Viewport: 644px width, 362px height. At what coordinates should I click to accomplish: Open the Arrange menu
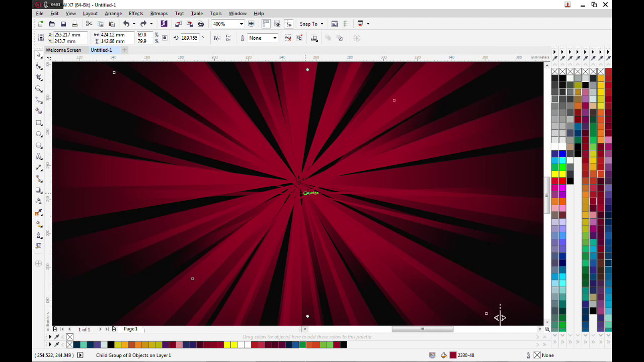point(113,14)
